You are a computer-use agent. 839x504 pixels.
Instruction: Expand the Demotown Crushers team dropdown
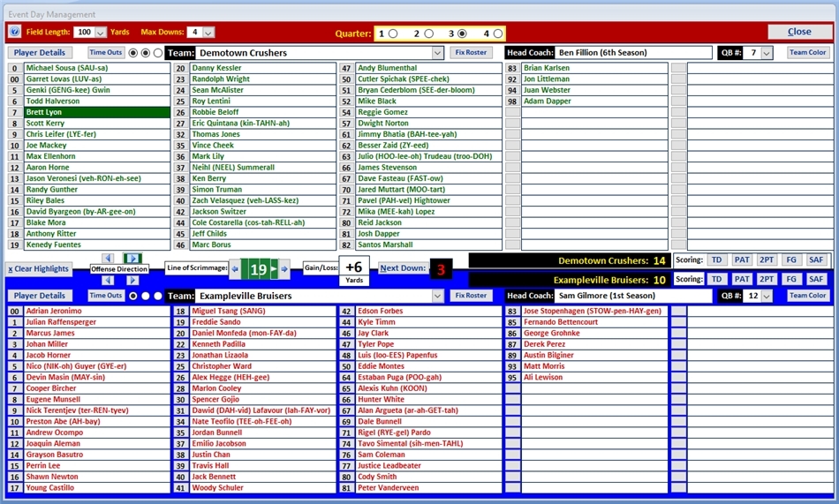point(438,53)
